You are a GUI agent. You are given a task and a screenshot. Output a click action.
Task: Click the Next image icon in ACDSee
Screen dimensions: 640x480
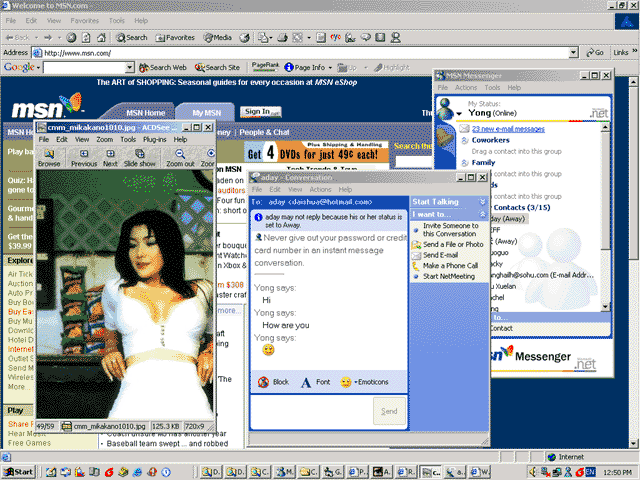click(110, 158)
